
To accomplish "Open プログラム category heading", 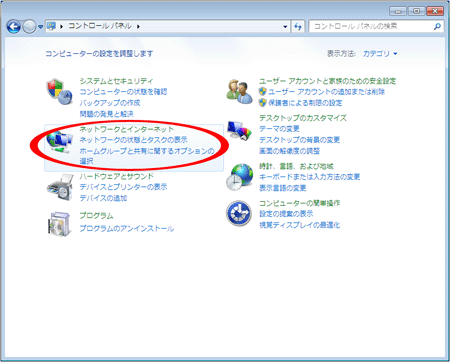I will 96,216.
